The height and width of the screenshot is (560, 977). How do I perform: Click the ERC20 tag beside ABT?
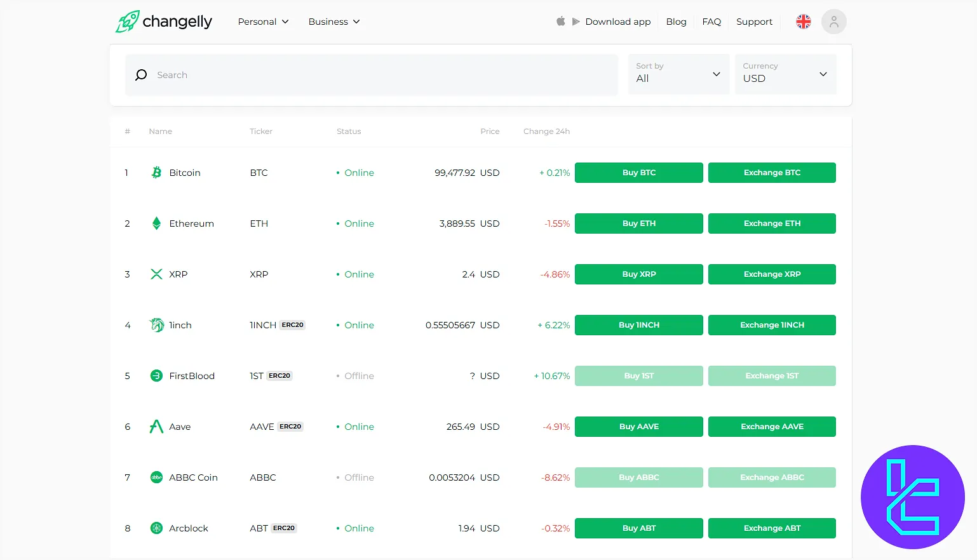(284, 528)
